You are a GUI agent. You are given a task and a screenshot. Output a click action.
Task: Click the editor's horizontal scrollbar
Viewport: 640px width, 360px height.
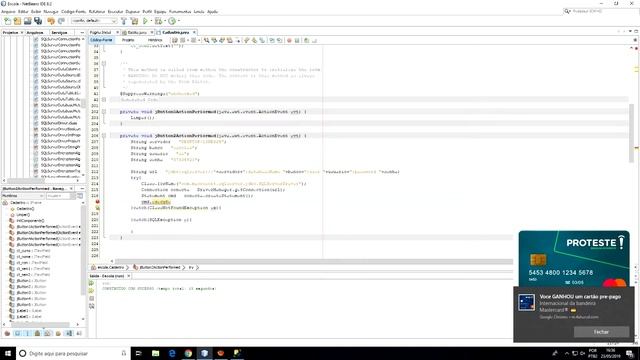click(x=313, y=261)
